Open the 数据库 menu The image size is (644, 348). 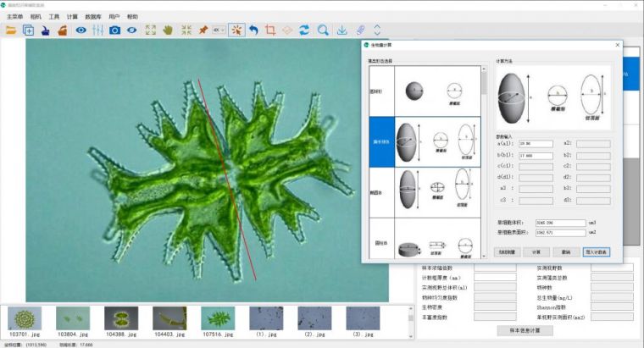94,16
